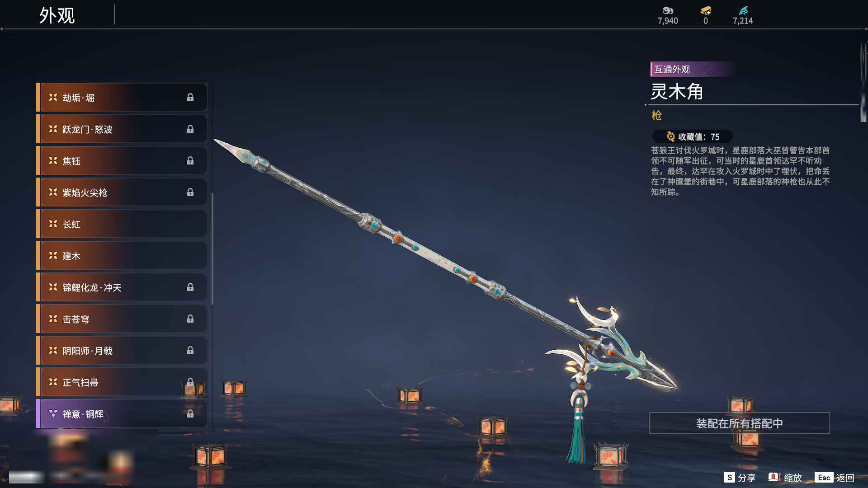Click the 缩放 zoom control
Image resolution: width=868 pixels, height=488 pixels.
785,478
